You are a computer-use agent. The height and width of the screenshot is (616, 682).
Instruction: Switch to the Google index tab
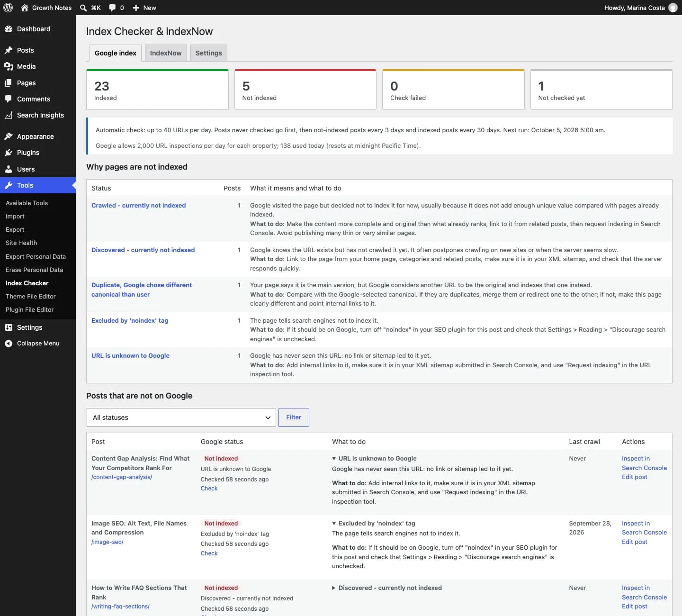(116, 53)
